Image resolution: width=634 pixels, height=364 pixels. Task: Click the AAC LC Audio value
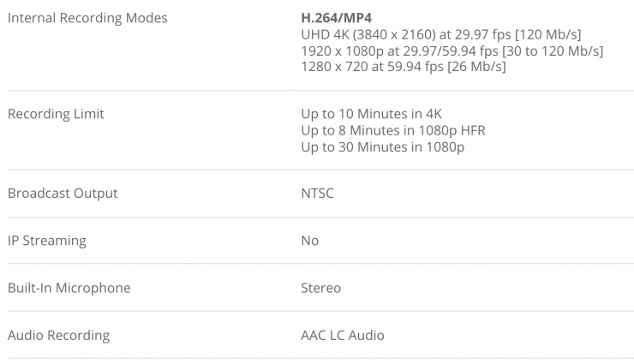343,335
